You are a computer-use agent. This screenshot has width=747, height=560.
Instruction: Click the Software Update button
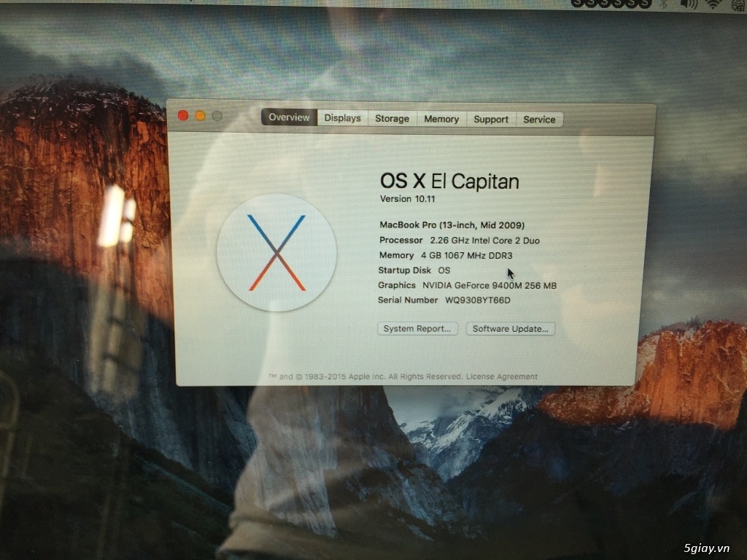click(x=510, y=329)
